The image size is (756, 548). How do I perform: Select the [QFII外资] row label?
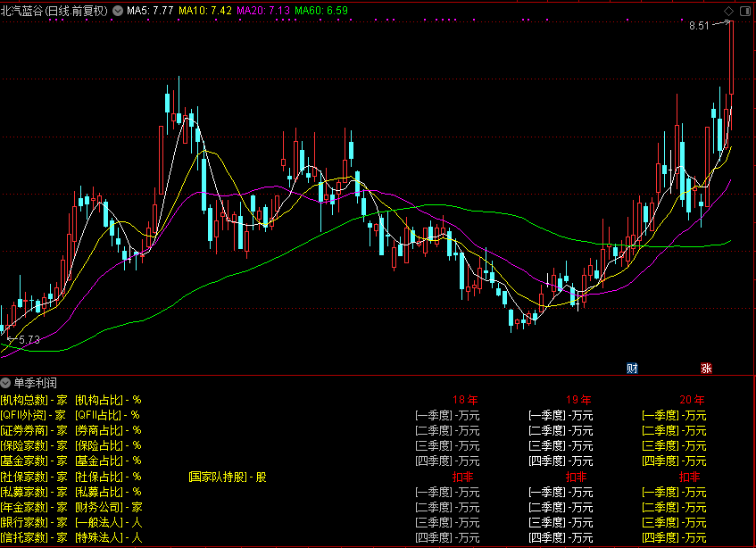tap(24, 415)
